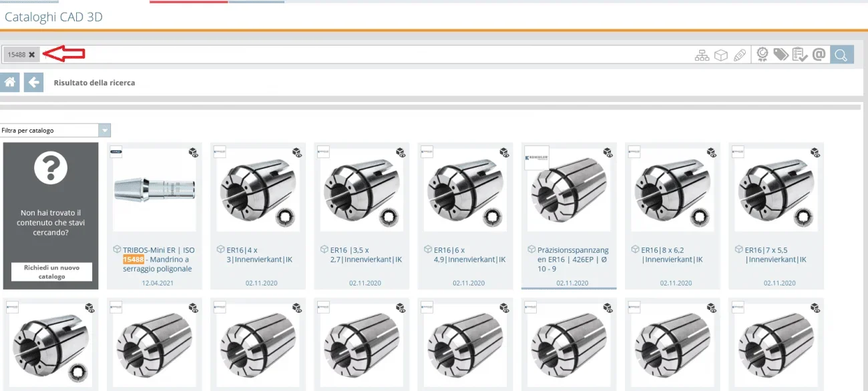
Task: Click the @ email icon in search bar
Action: pos(819,55)
